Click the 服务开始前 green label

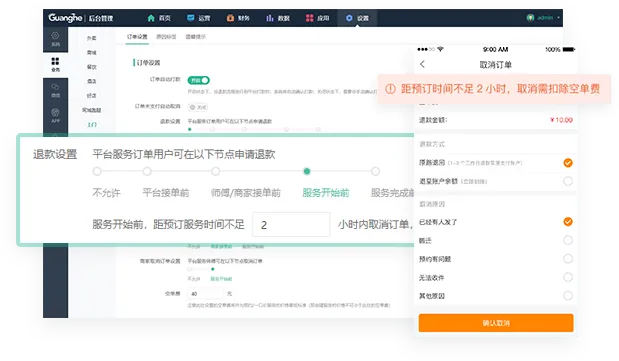(x=326, y=193)
